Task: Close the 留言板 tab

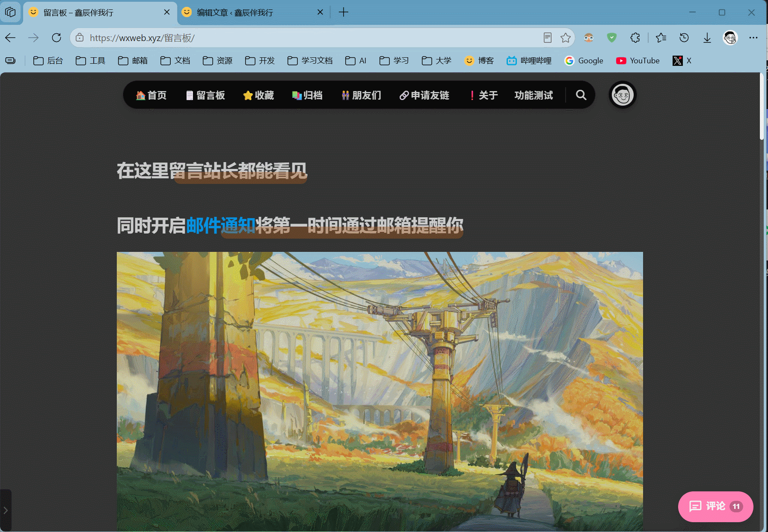Action: (167, 12)
